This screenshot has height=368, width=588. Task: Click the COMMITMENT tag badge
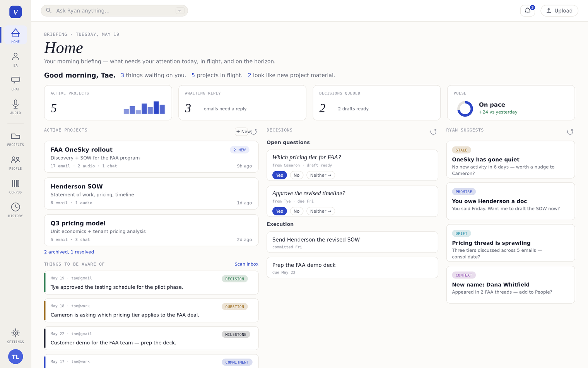point(237,363)
